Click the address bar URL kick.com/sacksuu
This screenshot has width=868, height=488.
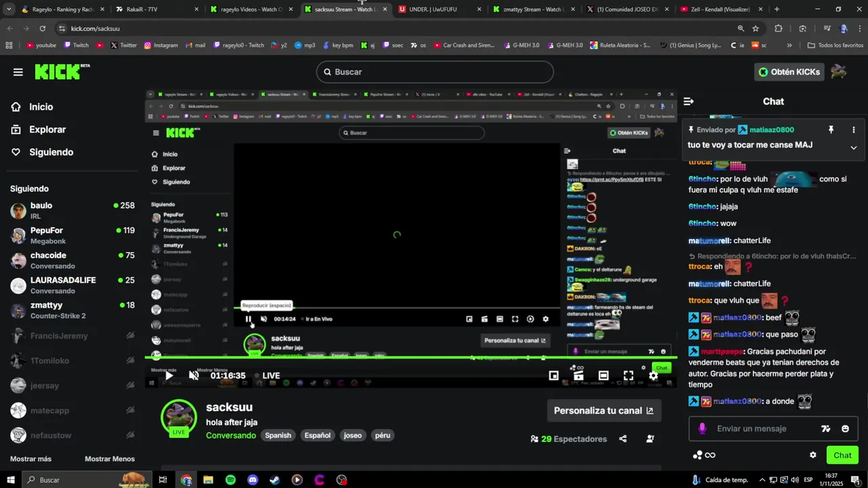[x=96, y=28]
